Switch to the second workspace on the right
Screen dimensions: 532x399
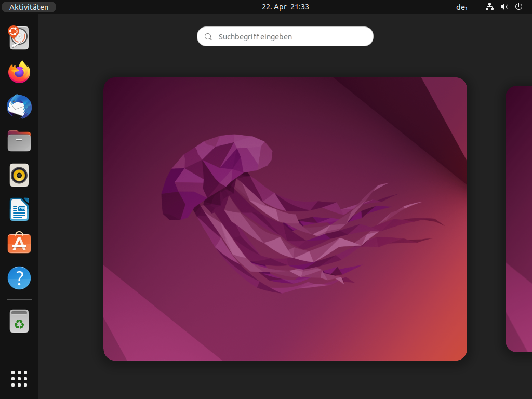(x=519, y=219)
